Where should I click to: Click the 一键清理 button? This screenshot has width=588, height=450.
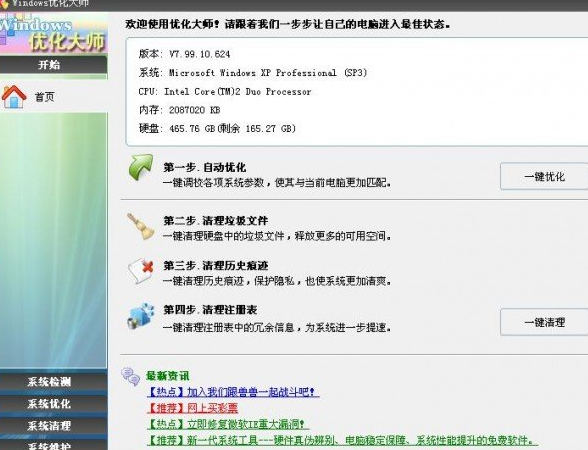(x=544, y=322)
